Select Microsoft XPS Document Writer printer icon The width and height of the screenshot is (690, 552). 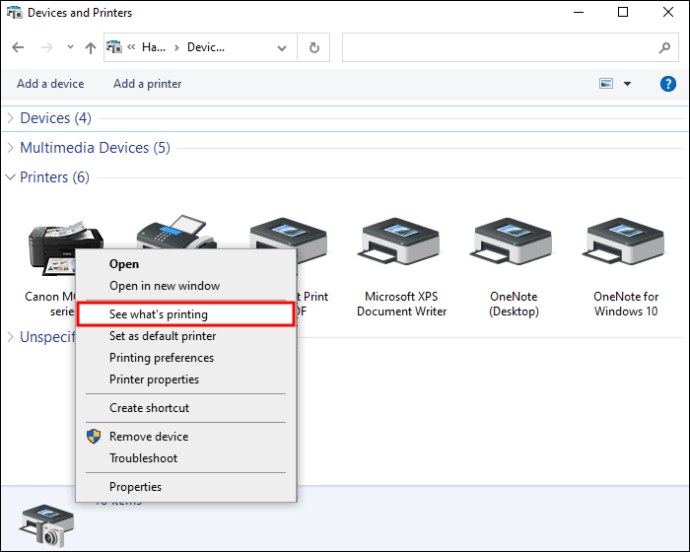(401, 241)
